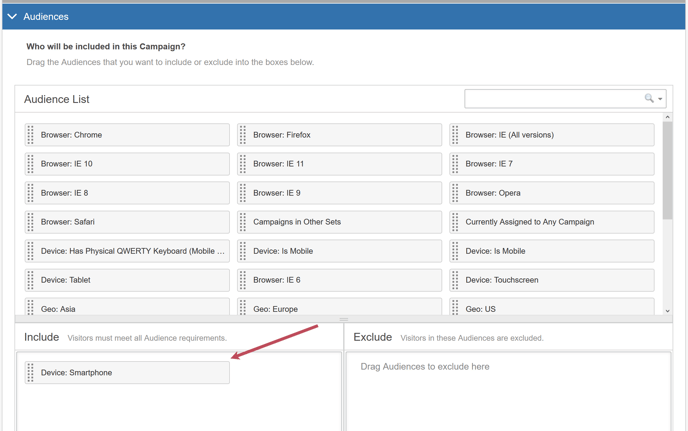
Task: Select the Browser: IE 8 audience
Action: pyautogui.click(x=127, y=193)
